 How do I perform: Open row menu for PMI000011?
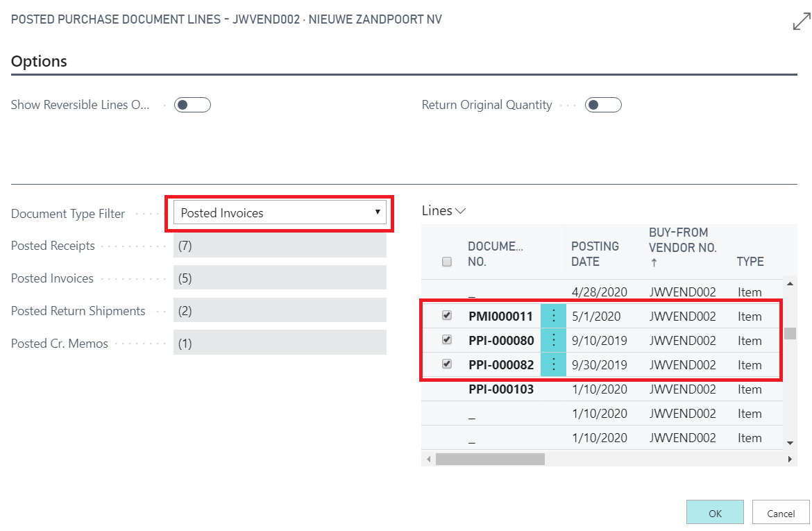pyautogui.click(x=553, y=316)
